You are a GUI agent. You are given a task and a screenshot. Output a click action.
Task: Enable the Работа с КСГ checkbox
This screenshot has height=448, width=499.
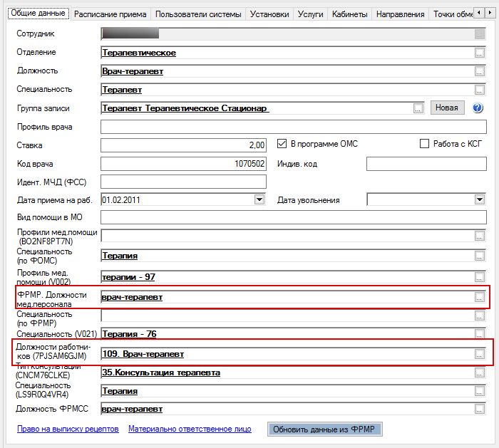425,144
